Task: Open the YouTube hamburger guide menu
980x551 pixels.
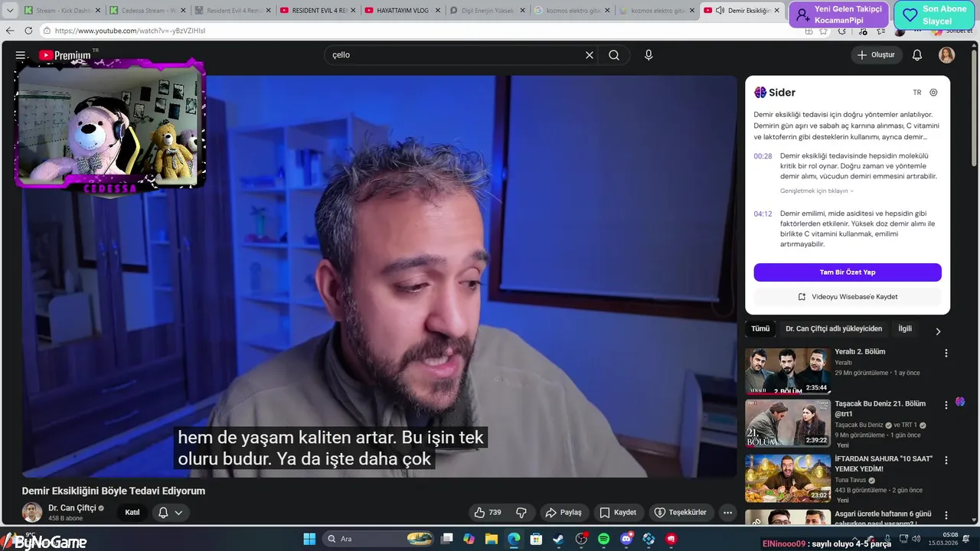Action: (x=21, y=55)
